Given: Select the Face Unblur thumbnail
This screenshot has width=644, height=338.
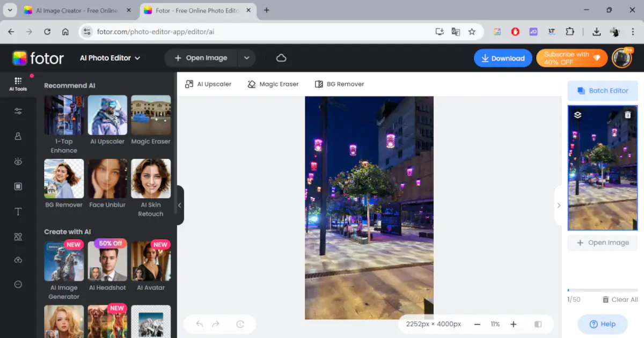Looking at the screenshot, I should [x=107, y=179].
